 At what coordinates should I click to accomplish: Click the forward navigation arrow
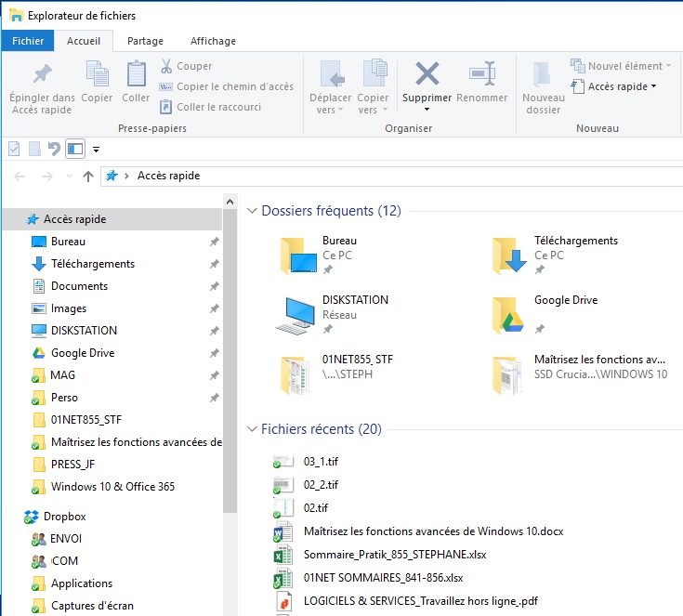coord(47,176)
